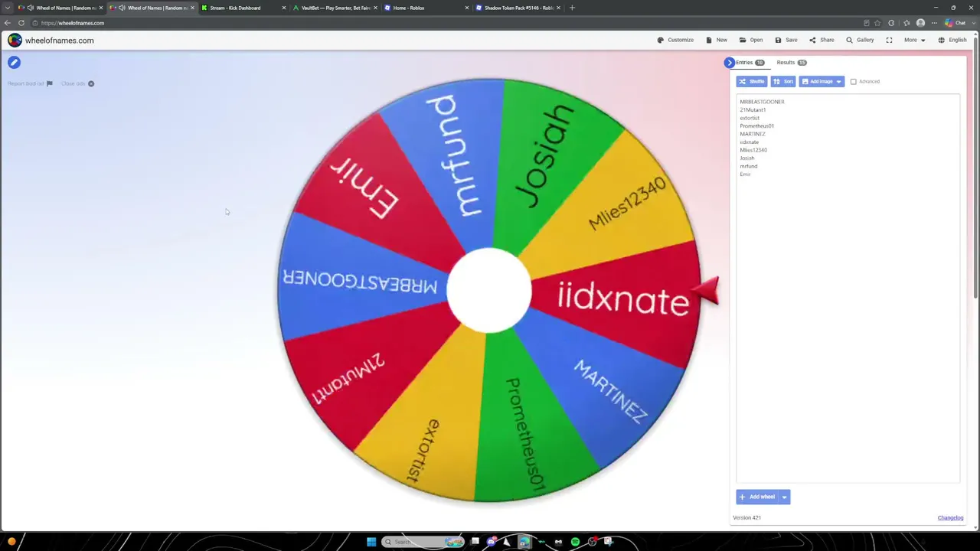The height and width of the screenshot is (551, 980).
Task: Open the wheel Gallery
Action: [x=860, y=41]
